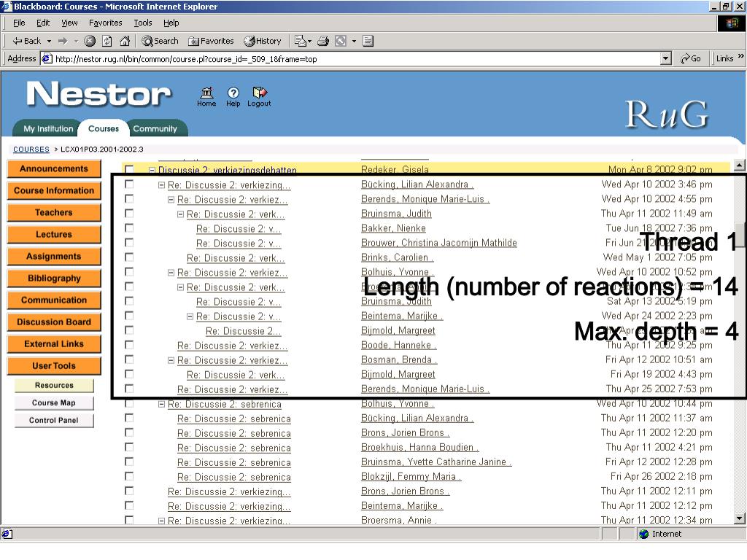Open the Back button history dropdown arrow

coord(49,42)
